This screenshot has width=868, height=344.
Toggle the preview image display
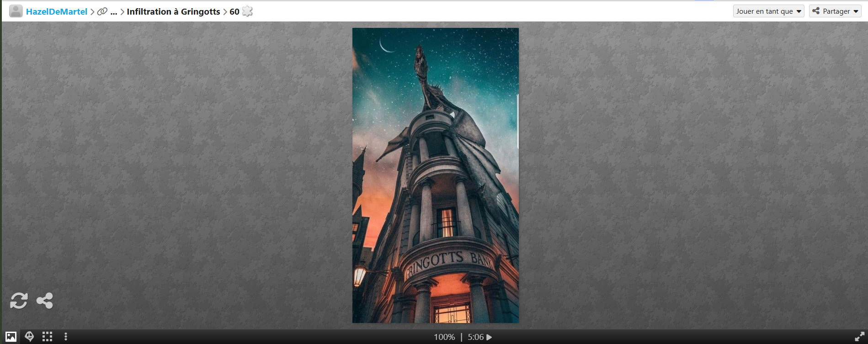[x=11, y=337]
